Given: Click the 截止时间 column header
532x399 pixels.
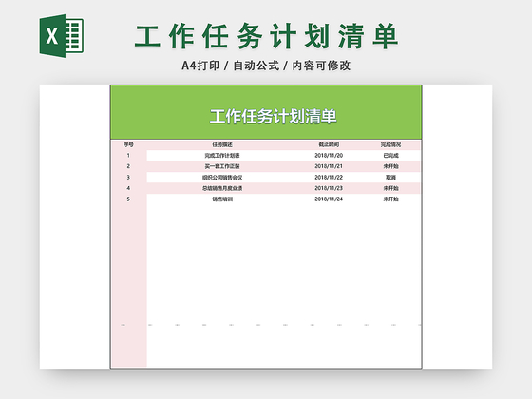Looking at the screenshot, I should point(329,144).
